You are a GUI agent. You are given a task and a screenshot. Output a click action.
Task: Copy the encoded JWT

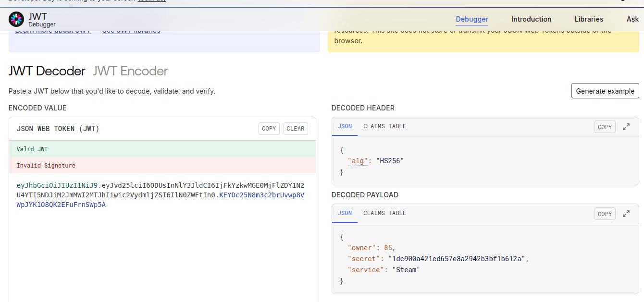[x=269, y=128]
